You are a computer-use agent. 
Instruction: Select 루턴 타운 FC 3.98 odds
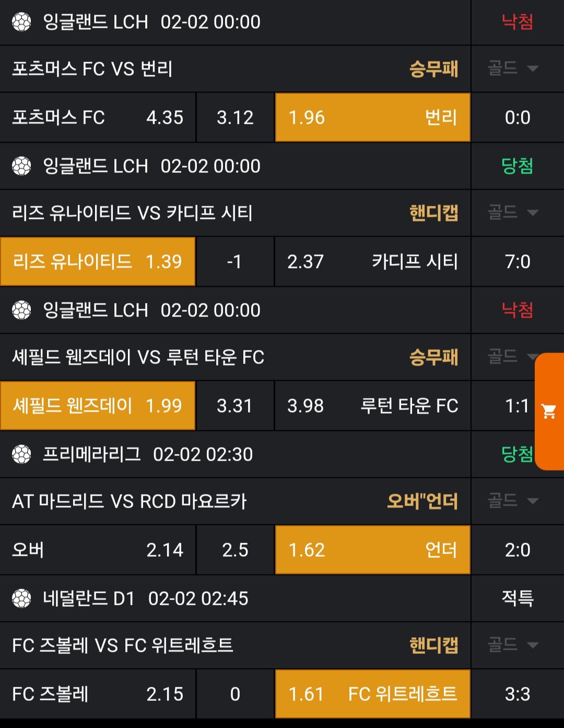(x=372, y=406)
